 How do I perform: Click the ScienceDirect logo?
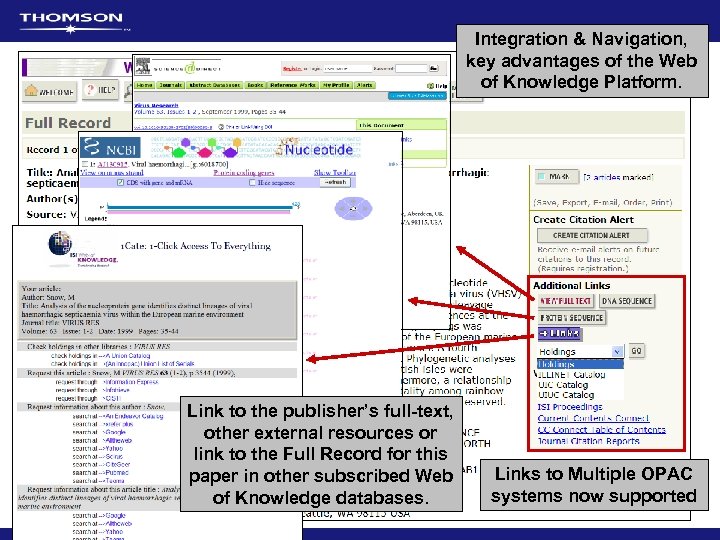187,68
